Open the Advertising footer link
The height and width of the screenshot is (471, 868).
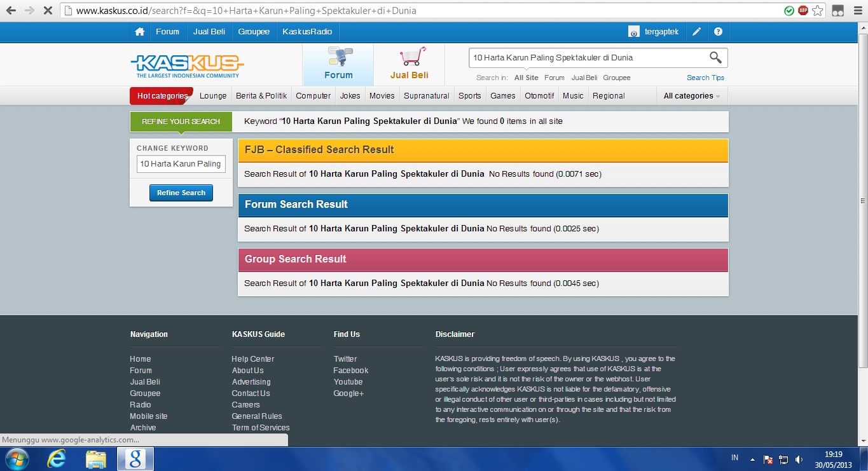click(251, 382)
